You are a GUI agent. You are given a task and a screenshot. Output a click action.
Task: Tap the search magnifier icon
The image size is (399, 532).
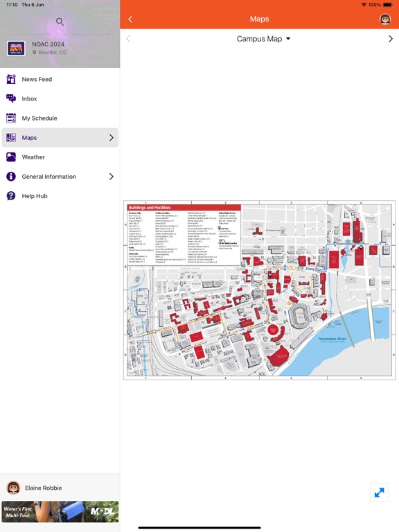(x=60, y=21)
